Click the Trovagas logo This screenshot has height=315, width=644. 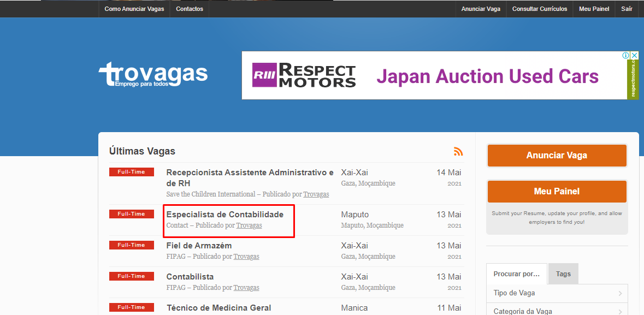pos(153,75)
